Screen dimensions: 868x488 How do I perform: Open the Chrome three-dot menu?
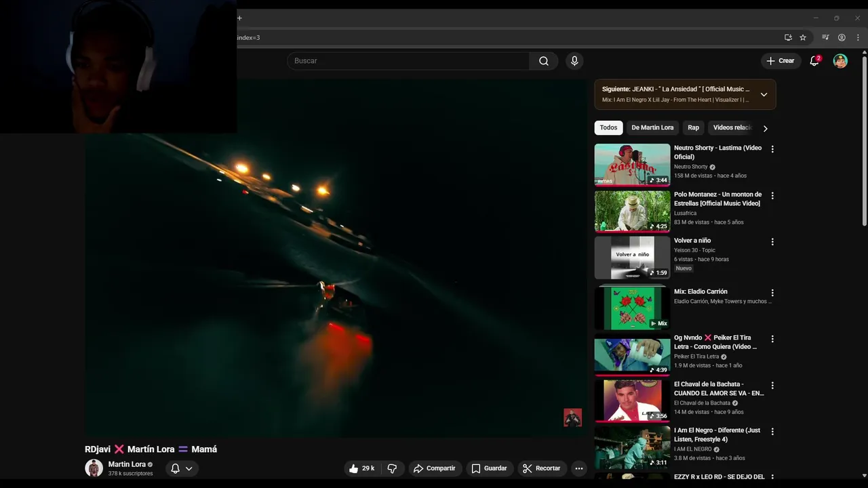858,37
